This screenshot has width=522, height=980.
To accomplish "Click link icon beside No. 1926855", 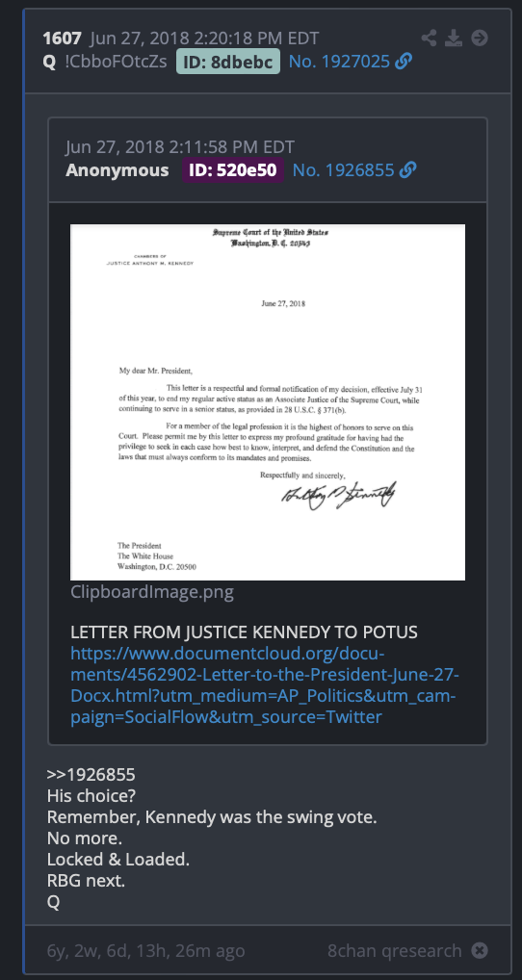I will 407,169.
